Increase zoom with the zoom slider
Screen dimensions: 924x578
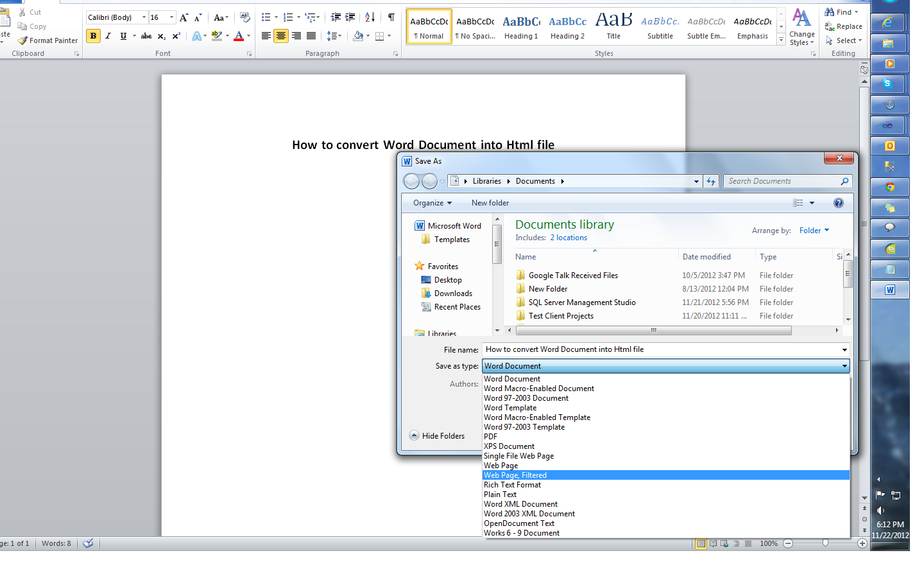point(862,543)
